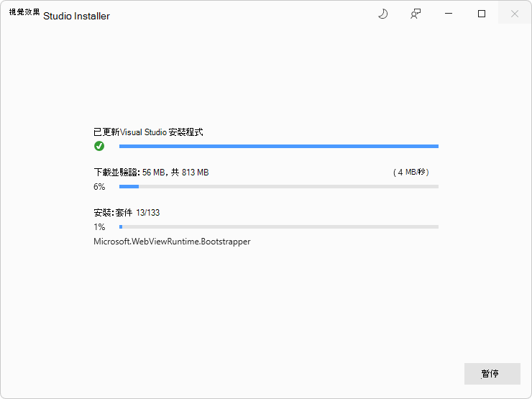
Task: Click the package install progress bar
Action: 279,226
